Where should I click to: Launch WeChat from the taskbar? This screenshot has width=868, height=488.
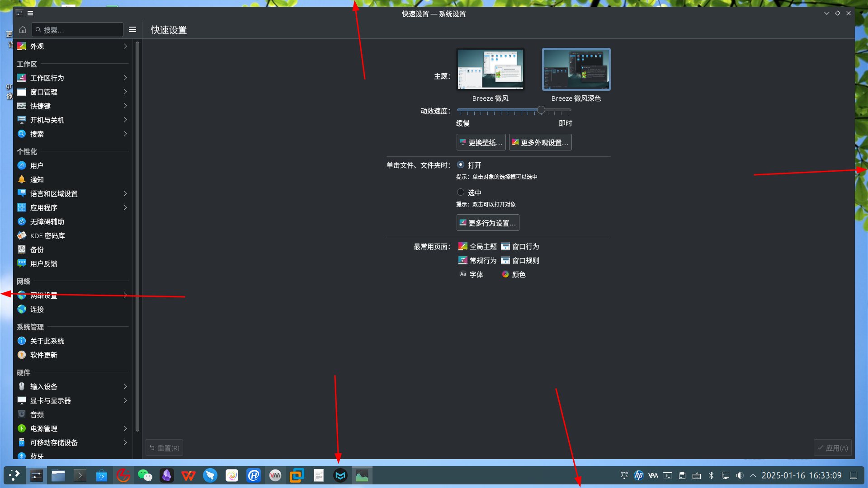145,475
